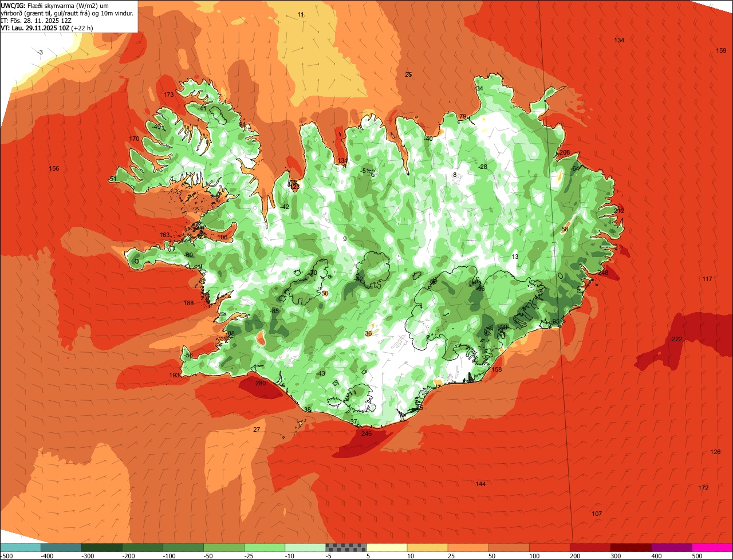Click the map value '36' in the southern highlands
733x560 pixels.
[368, 333]
